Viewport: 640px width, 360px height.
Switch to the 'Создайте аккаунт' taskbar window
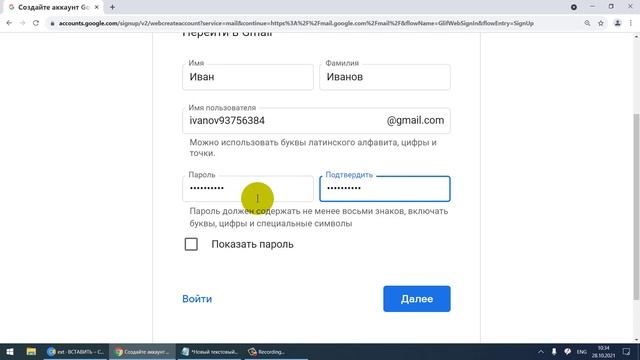click(142, 351)
